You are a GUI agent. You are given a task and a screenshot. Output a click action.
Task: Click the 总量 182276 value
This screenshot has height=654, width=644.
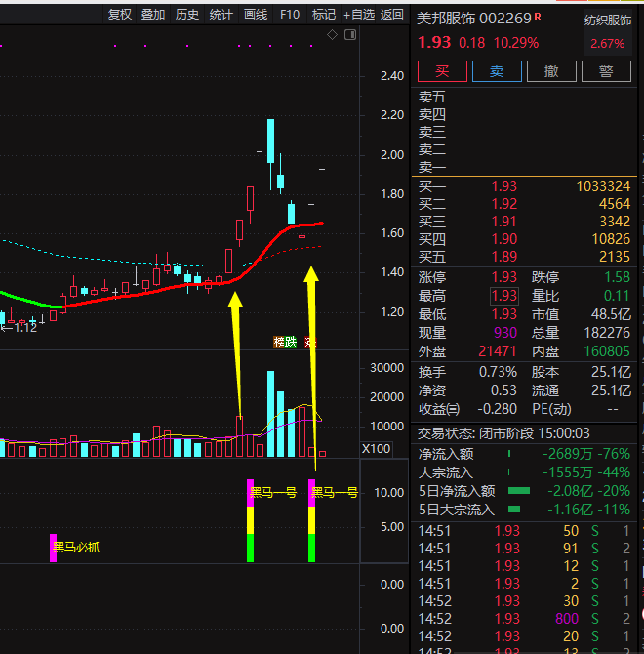[x=607, y=333]
